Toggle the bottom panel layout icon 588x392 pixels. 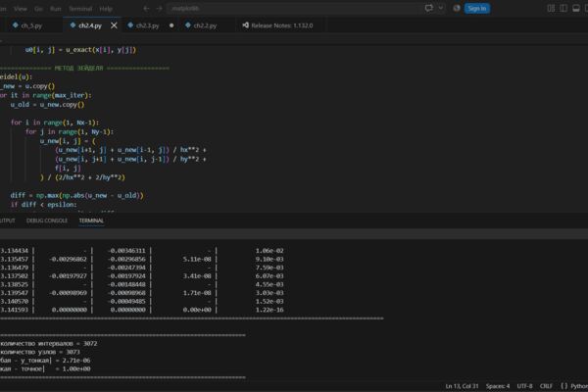576,8
